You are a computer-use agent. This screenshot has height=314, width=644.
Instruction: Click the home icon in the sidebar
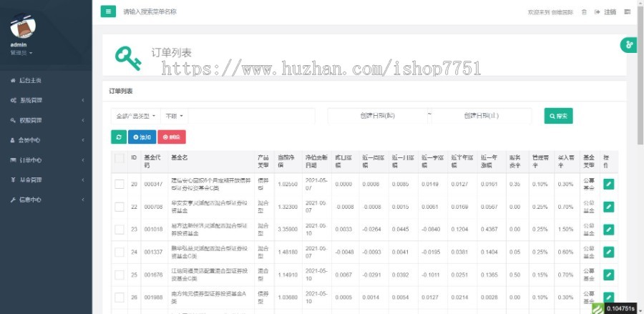tap(13, 80)
